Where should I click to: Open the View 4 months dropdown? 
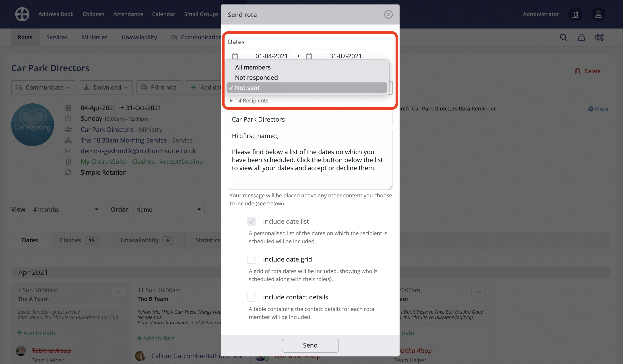(66, 209)
